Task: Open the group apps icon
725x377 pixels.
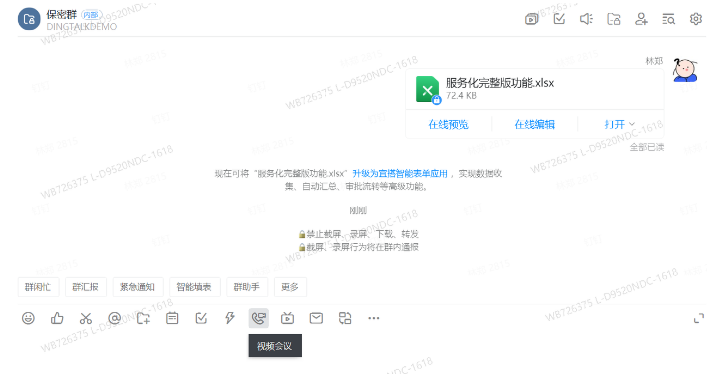Action: (x=345, y=318)
